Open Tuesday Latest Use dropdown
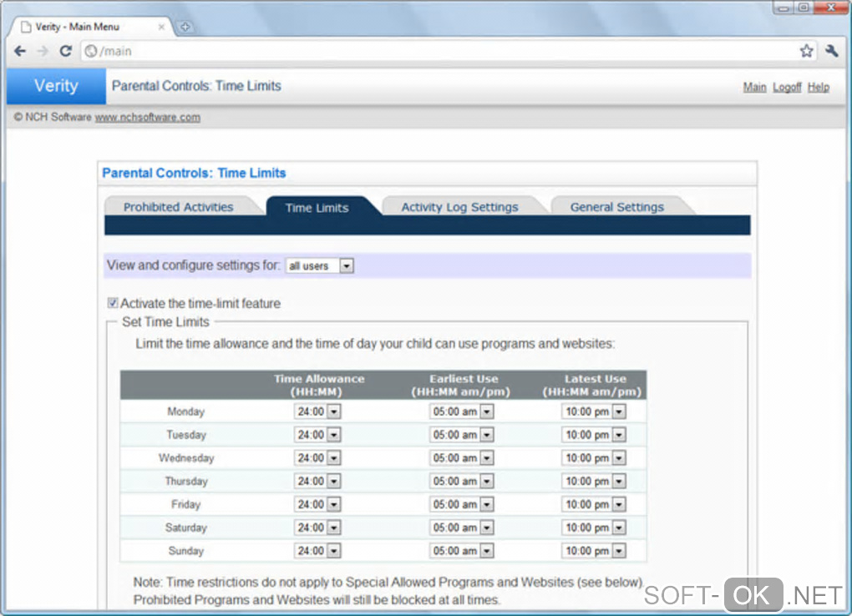This screenshot has width=852, height=616. coord(593,435)
